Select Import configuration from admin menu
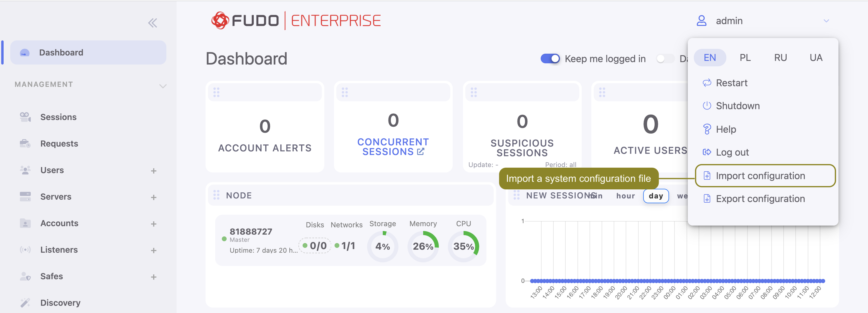The image size is (868, 313). (x=760, y=176)
